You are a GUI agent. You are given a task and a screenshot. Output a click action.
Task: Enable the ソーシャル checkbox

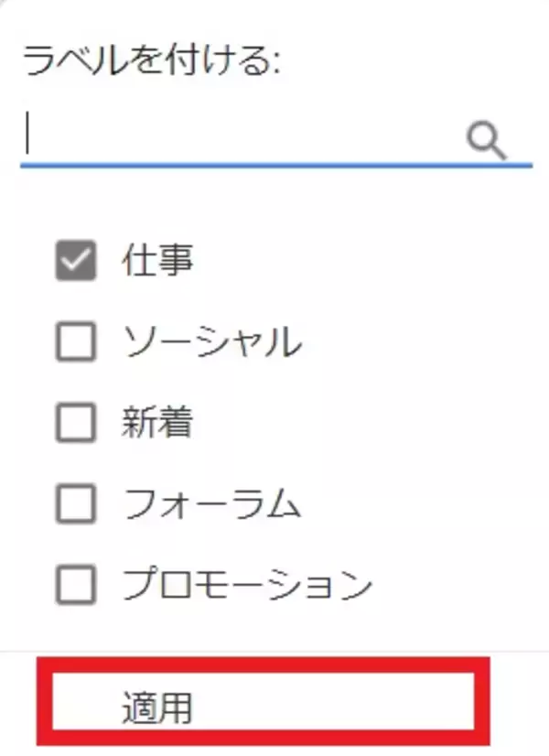(x=76, y=342)
